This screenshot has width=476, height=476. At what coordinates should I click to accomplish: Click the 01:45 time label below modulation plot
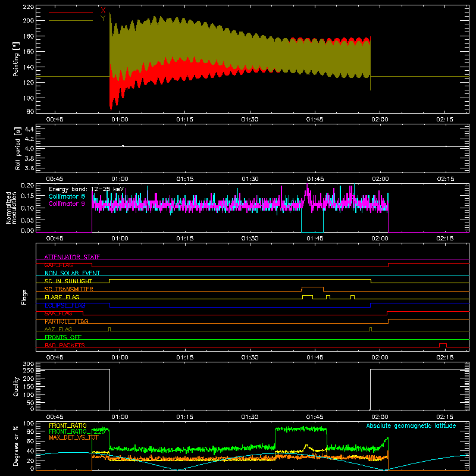point(315,239)
